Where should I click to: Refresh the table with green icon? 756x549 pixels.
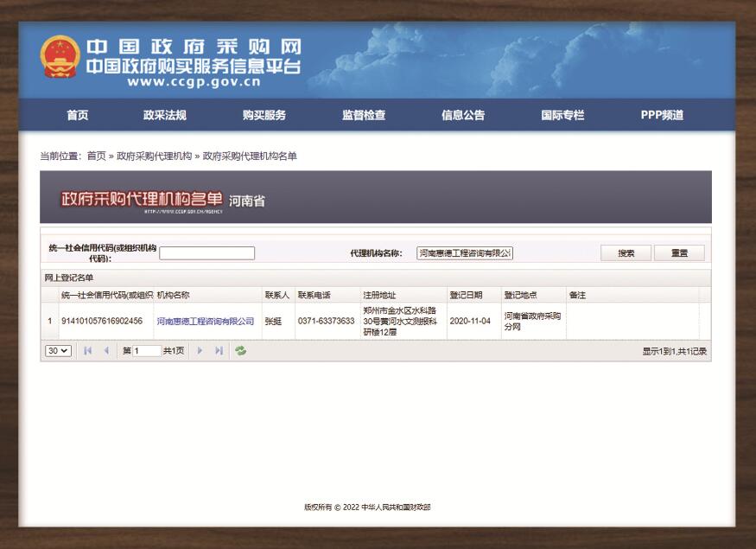[240, 351]
